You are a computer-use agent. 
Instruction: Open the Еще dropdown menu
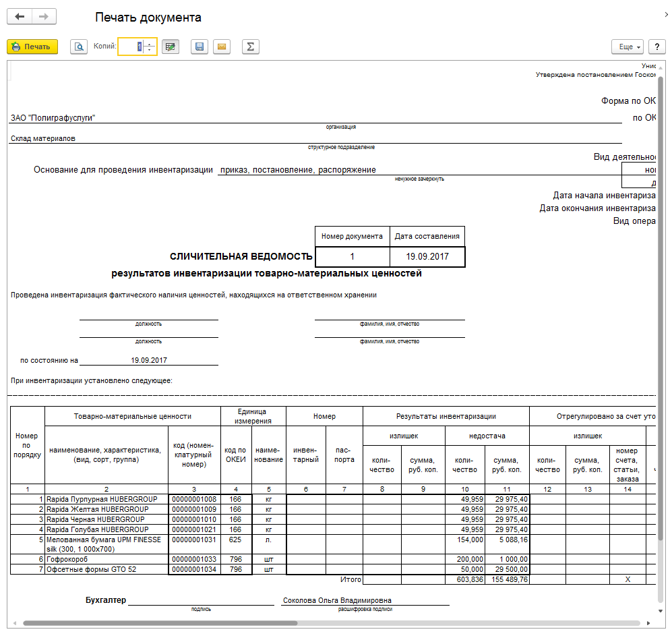tap(628, 47)
